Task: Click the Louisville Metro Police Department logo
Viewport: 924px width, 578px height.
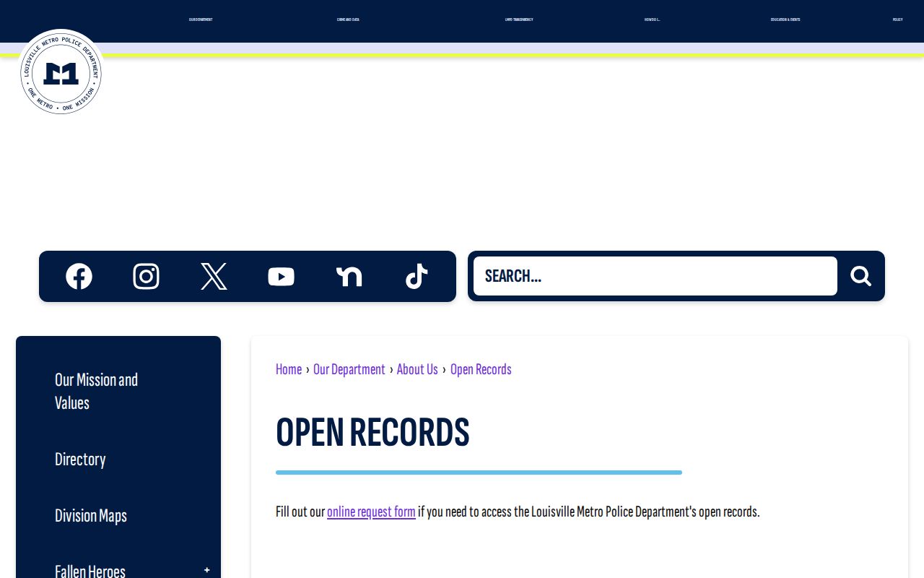Action: 61,72
